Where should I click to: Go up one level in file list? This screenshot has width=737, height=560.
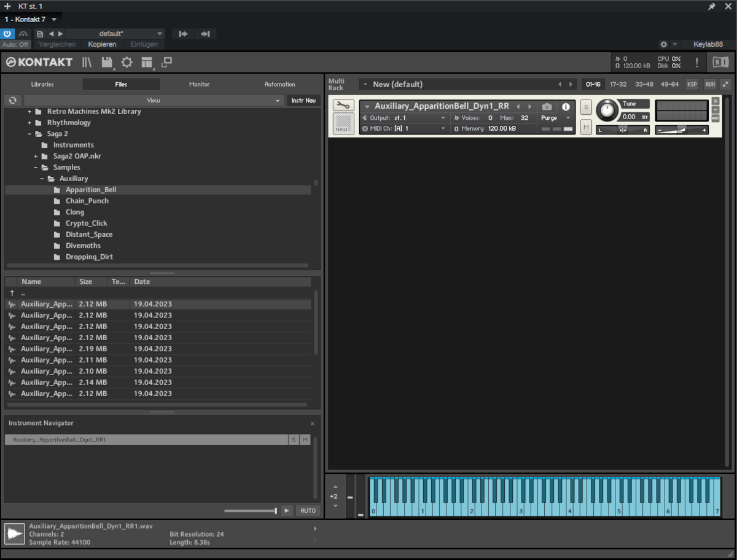tap(12, 293)
